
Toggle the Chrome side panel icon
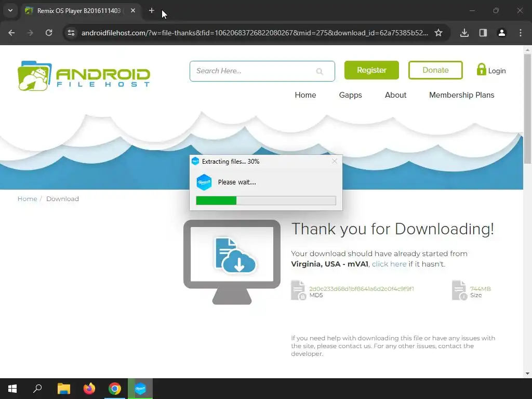click(x=483, y=33)
